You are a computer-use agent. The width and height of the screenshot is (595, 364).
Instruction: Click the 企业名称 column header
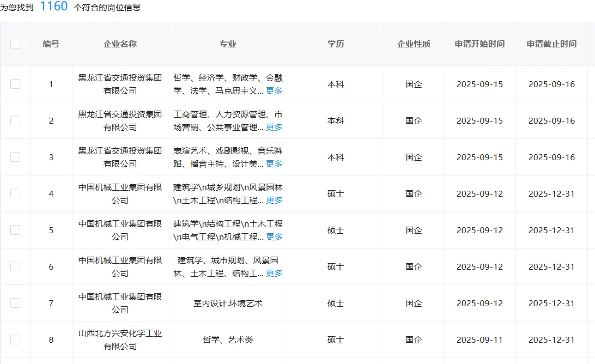click(x=120, y=44)
